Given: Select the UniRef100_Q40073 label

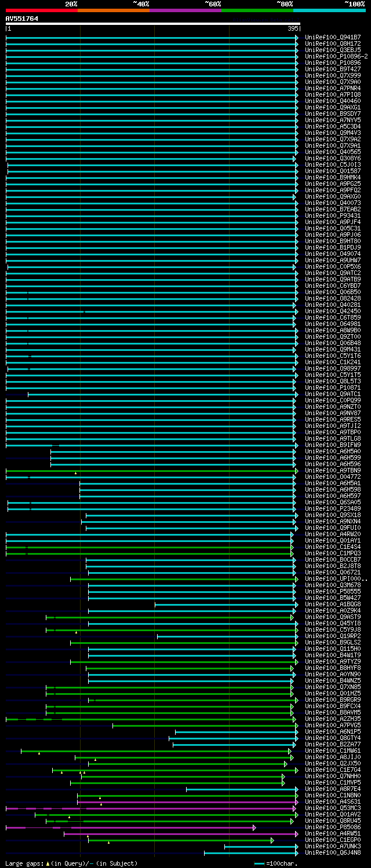Looking at the screenshot, I should coord(333,203).
